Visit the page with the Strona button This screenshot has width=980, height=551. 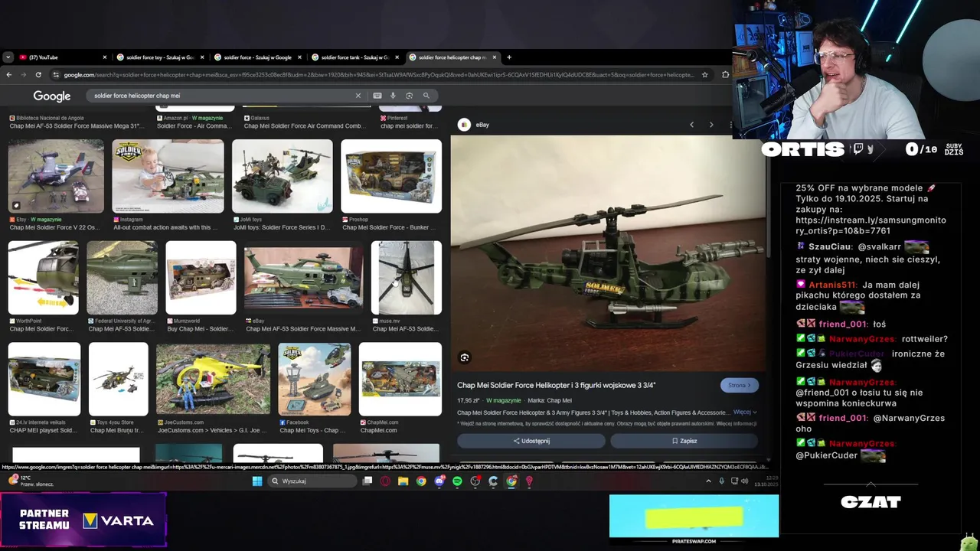tap(740, 386)
